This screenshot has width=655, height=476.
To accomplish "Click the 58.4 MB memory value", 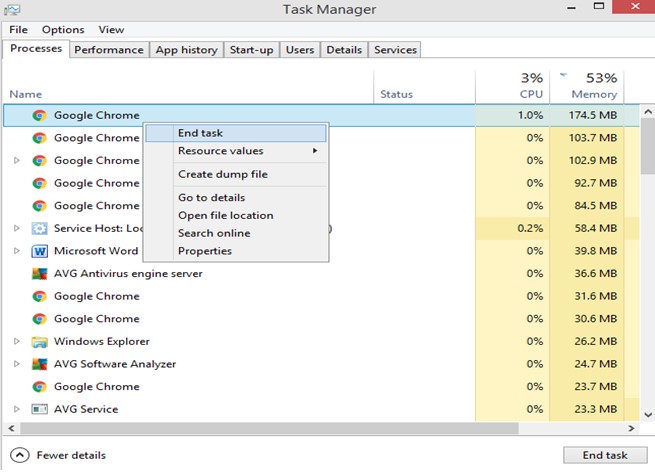I will 596,228.
